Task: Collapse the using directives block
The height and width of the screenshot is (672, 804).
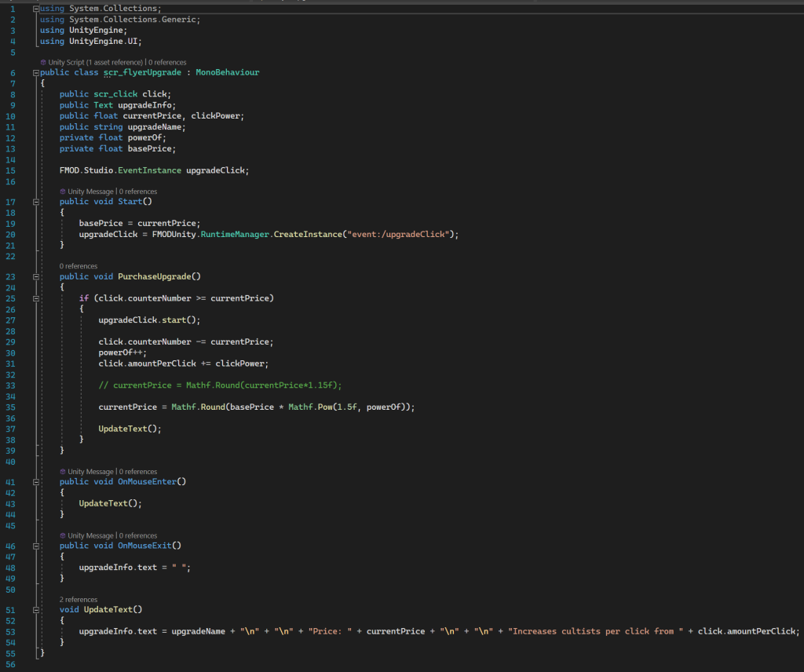Action: coord(36,9)
